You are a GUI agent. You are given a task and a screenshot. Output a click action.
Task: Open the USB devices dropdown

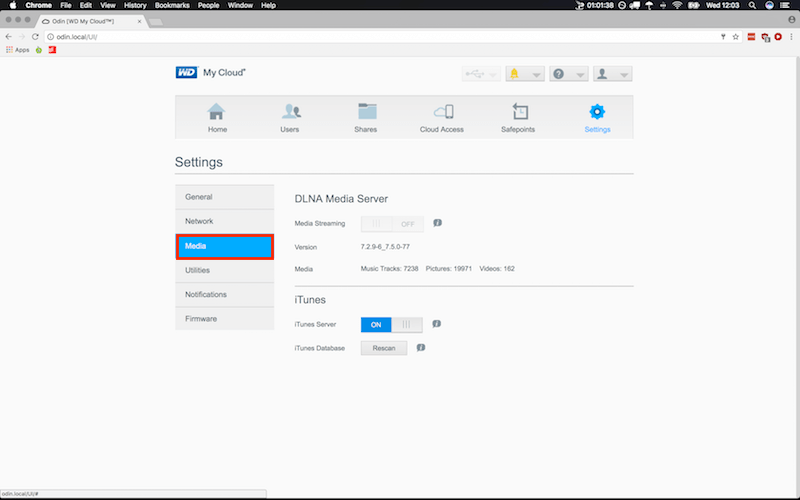point(481,74)
